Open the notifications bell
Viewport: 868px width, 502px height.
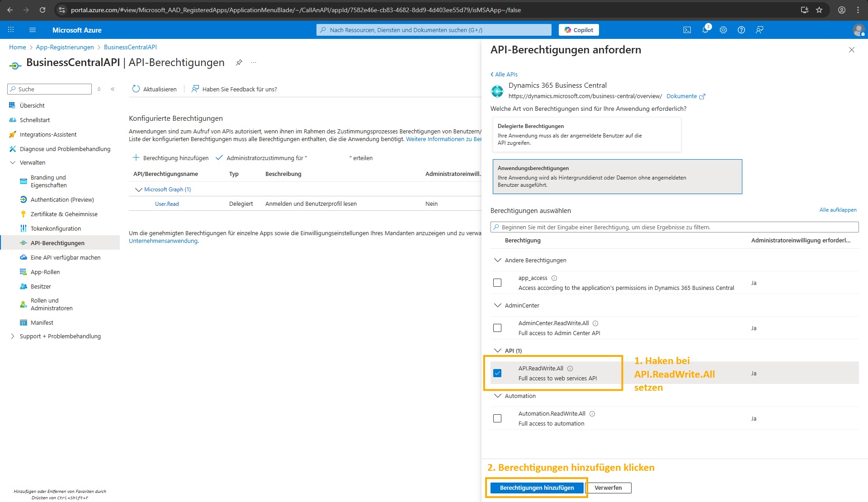coord(705,30)
